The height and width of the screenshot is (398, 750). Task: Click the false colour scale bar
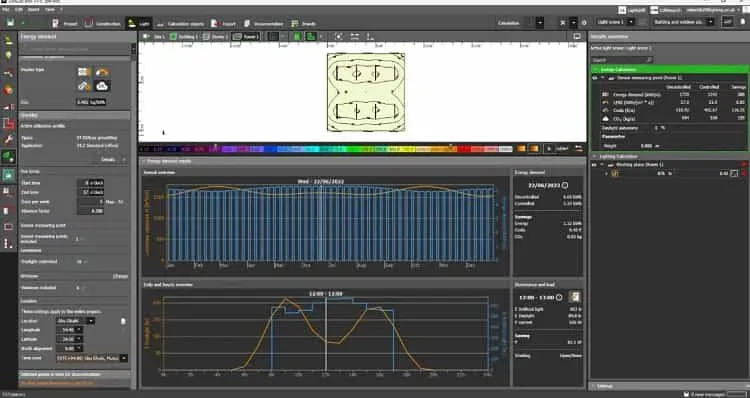tap(326, 149)
